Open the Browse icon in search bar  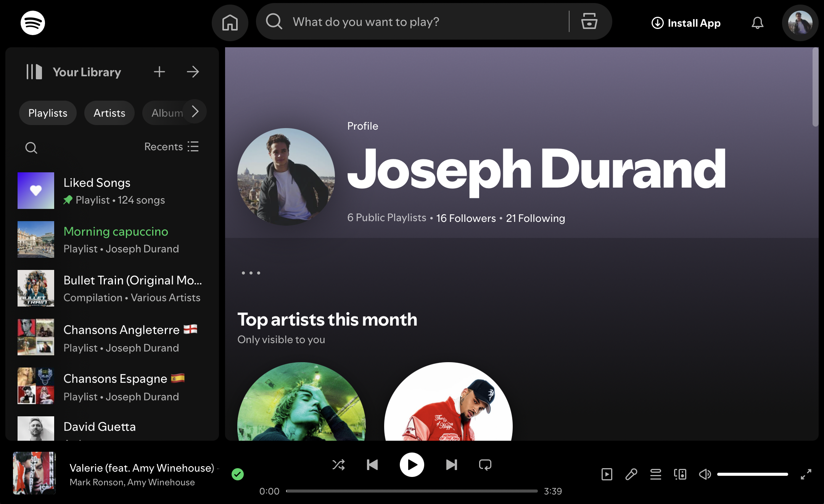(589, 21)
